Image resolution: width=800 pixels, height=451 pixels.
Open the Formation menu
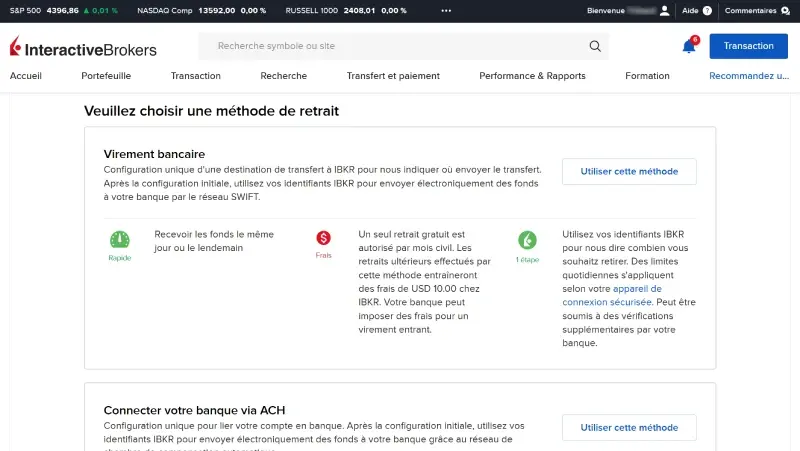pyautogui.click(x=647, y=76)
